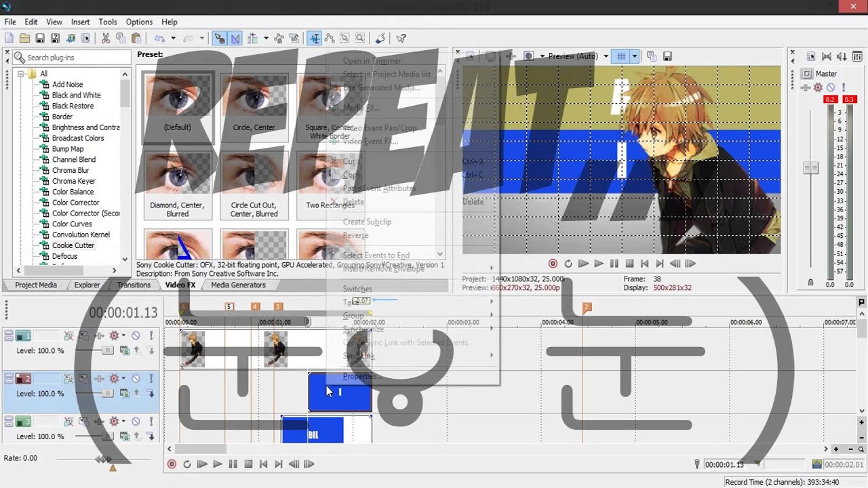The width and height of the screenshot is (868, 488).
Task: Click the Master volume fader handle
Action: click(810, 167)
